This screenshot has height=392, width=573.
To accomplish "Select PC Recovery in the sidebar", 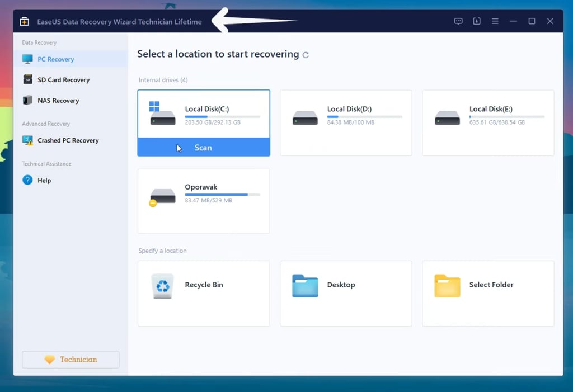I will coord(71,59).
